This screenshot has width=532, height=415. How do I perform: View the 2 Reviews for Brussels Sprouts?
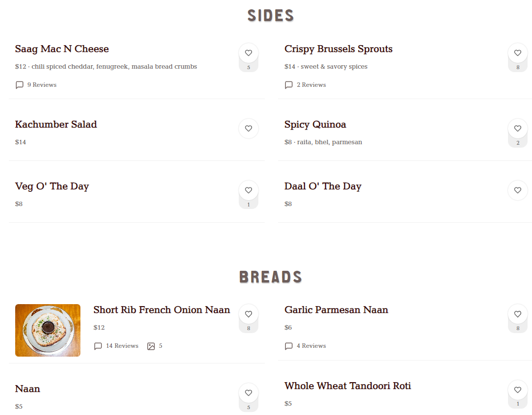coord(305,85)
